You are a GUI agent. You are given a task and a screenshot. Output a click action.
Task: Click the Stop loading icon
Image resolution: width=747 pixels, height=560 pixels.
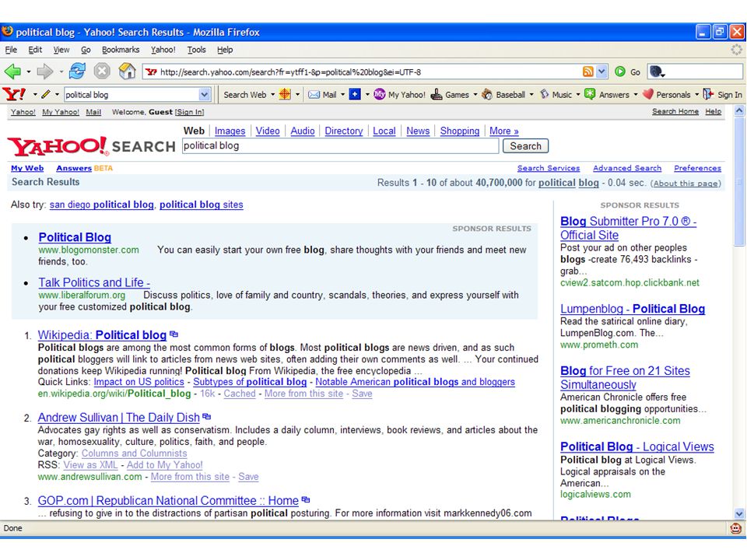[101, 72]
